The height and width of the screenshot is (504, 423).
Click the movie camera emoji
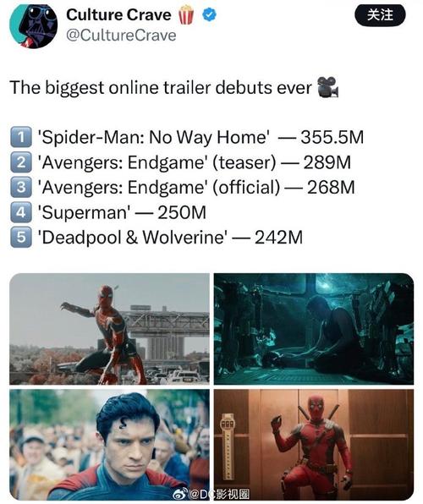(x=327, y=87)
